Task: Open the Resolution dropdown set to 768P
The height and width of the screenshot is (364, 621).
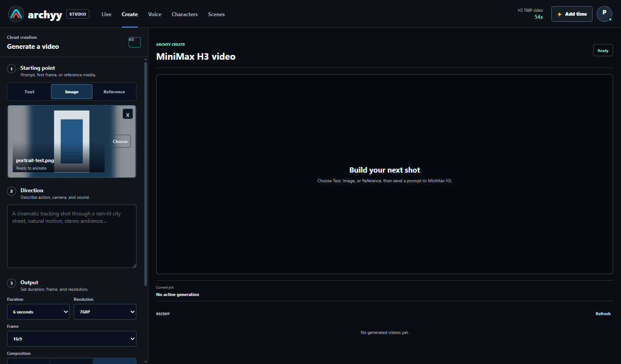Action: point(105,312)
